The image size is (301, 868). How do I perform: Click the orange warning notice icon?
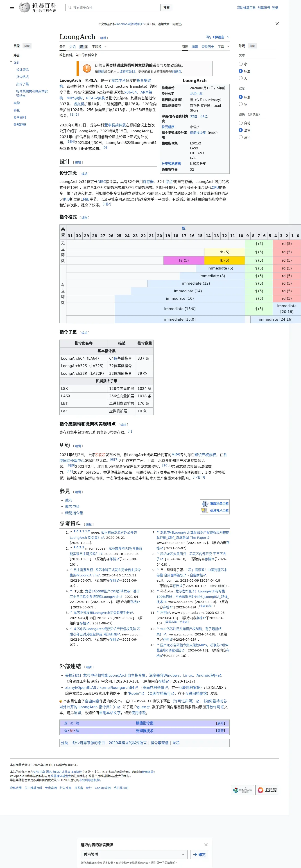pos(87,69)
